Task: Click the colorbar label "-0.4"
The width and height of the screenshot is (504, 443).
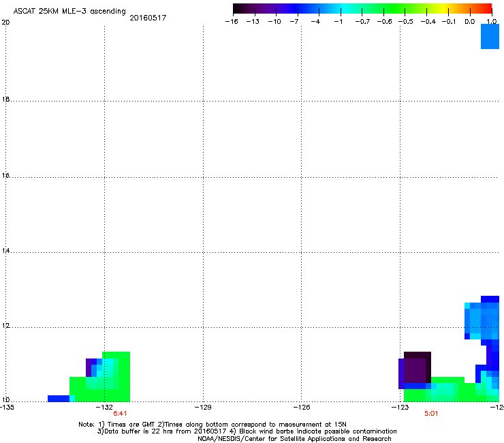Action: click(x=428, y=22)
